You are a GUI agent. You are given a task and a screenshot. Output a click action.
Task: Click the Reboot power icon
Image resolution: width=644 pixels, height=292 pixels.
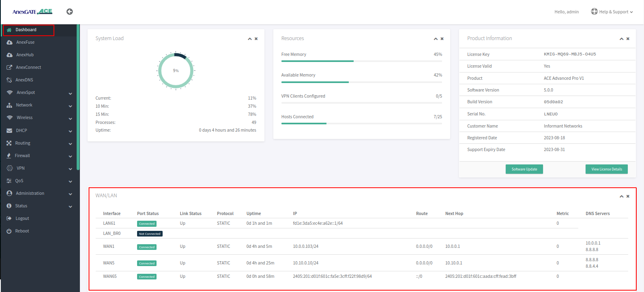9,231
